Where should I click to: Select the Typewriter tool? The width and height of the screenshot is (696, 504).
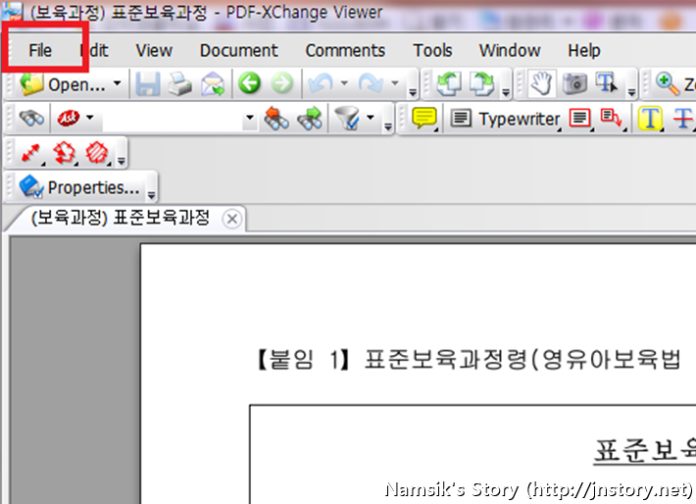[505, 119]
